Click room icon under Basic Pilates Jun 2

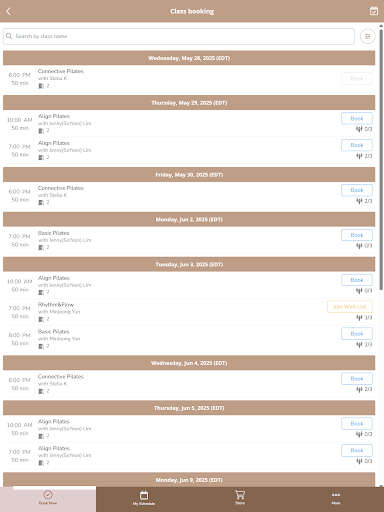coord(41,247)
